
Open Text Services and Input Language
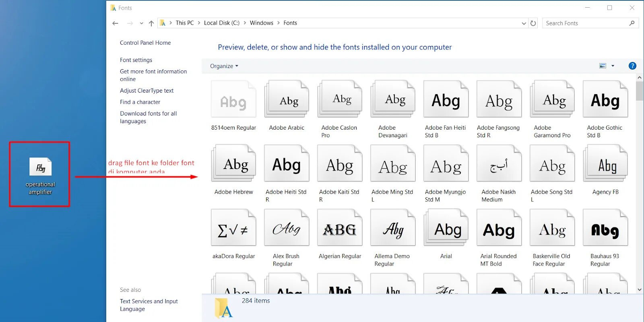[x=149, y=305]
